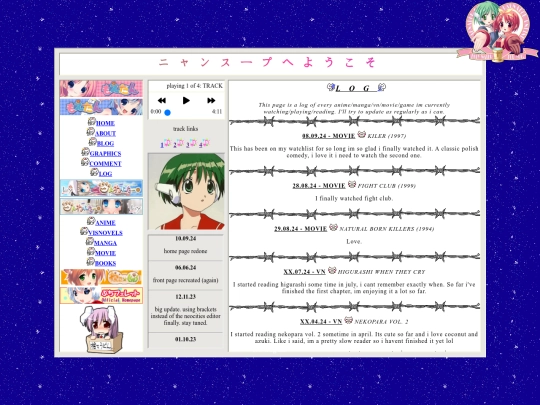The height and width of the screenshot is (405, 540).
Task: Go to the HOME page
Action: (x=105, y=123)
